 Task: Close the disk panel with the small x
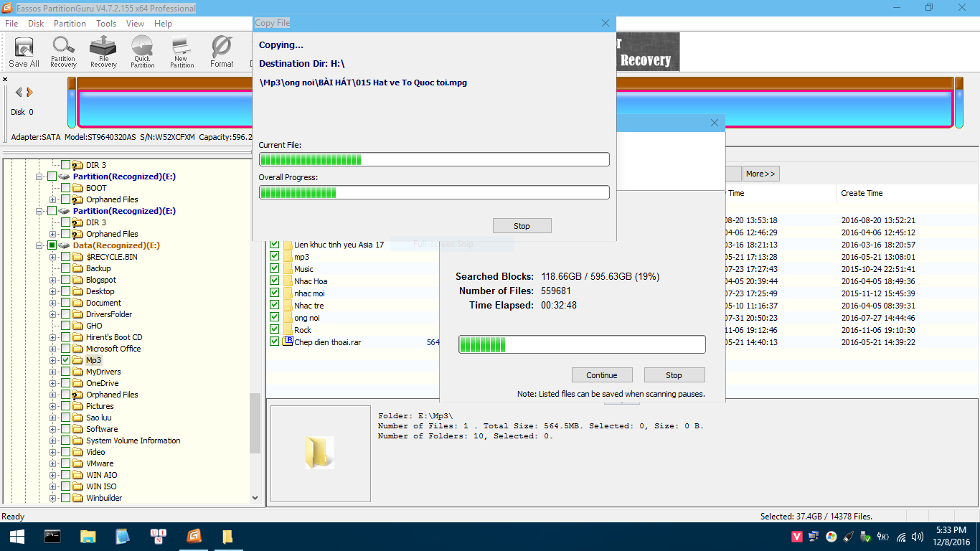(x=5, y=80)
